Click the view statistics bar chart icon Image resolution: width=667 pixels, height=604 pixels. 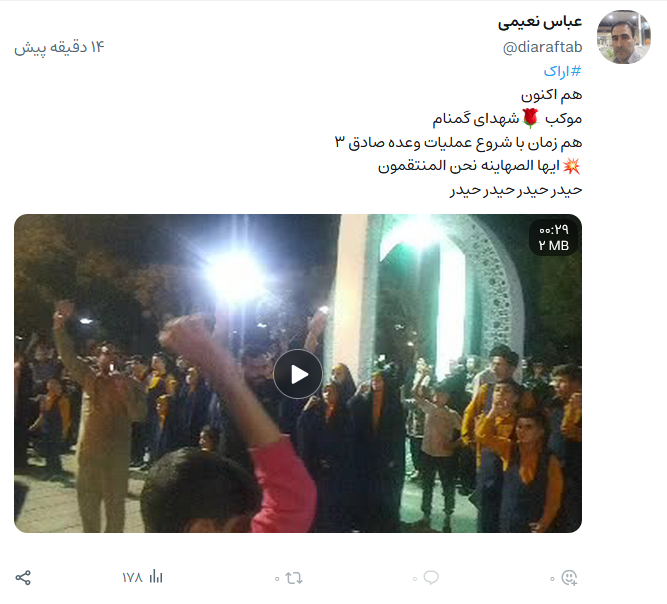click(x=156, y=577)
